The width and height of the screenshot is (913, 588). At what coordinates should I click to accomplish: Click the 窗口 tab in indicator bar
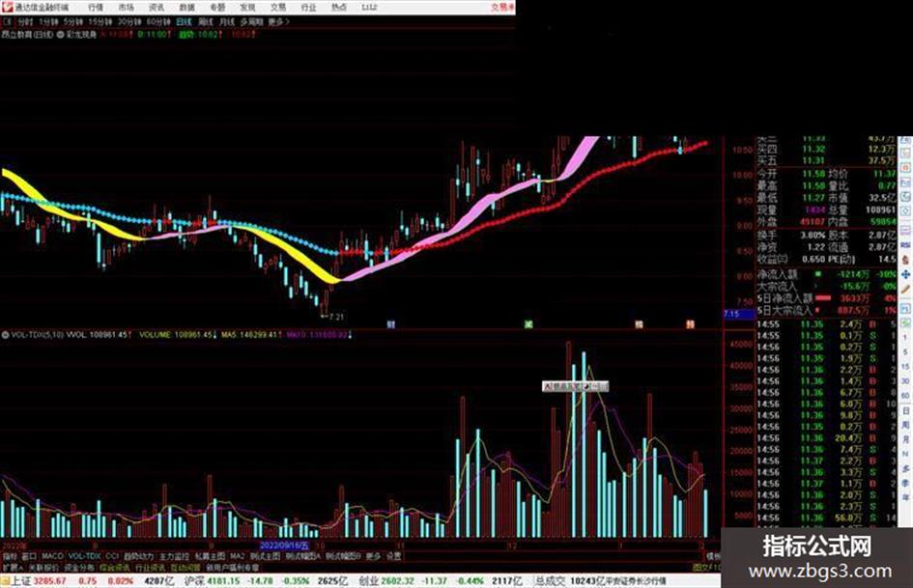[x=29, y=556]
